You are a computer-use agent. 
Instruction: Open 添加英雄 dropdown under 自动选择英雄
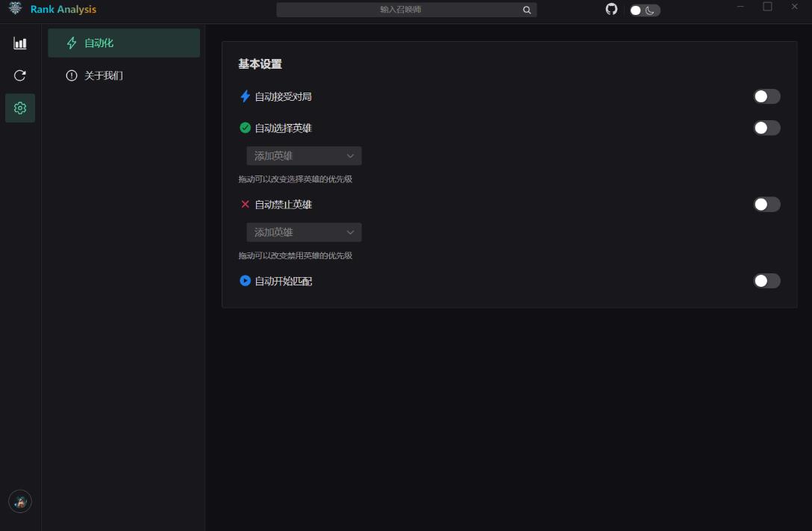pyautogui.click(x=304, y=156)
